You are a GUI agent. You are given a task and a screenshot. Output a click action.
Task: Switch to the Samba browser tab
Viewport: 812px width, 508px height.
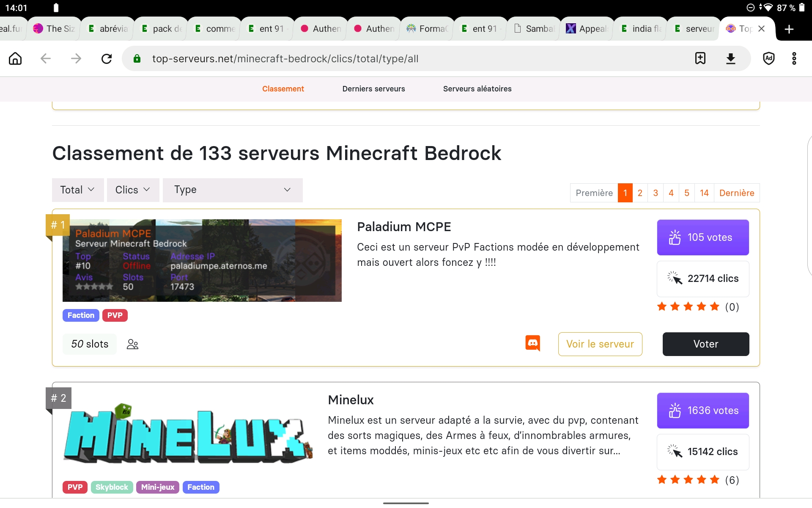tap(533, 29)
